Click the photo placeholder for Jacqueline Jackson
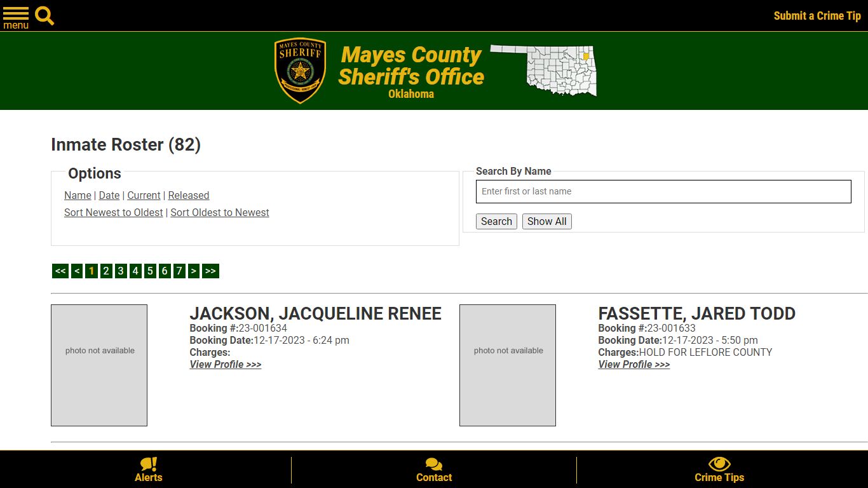The width and height of the screenshot is (868, 488). 99,365
